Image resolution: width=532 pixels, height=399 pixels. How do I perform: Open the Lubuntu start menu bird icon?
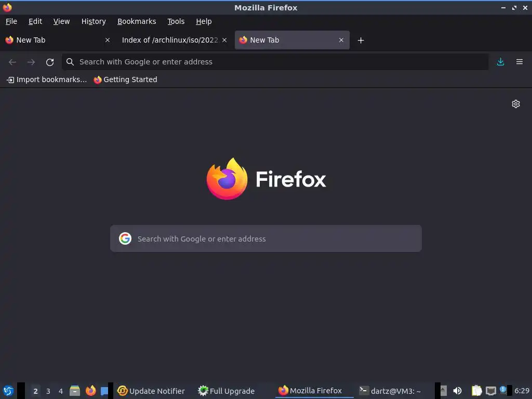(x=8, y=391)
